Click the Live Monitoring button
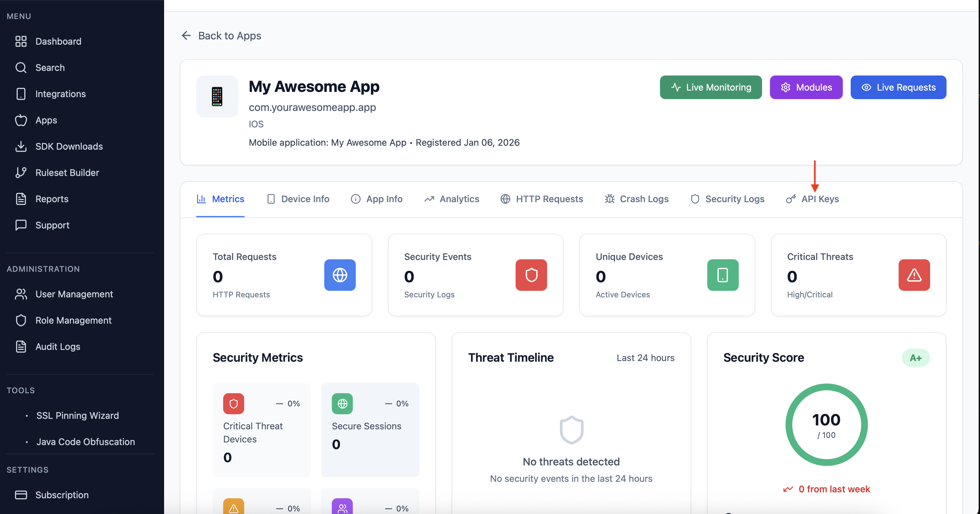 (711, 88)
